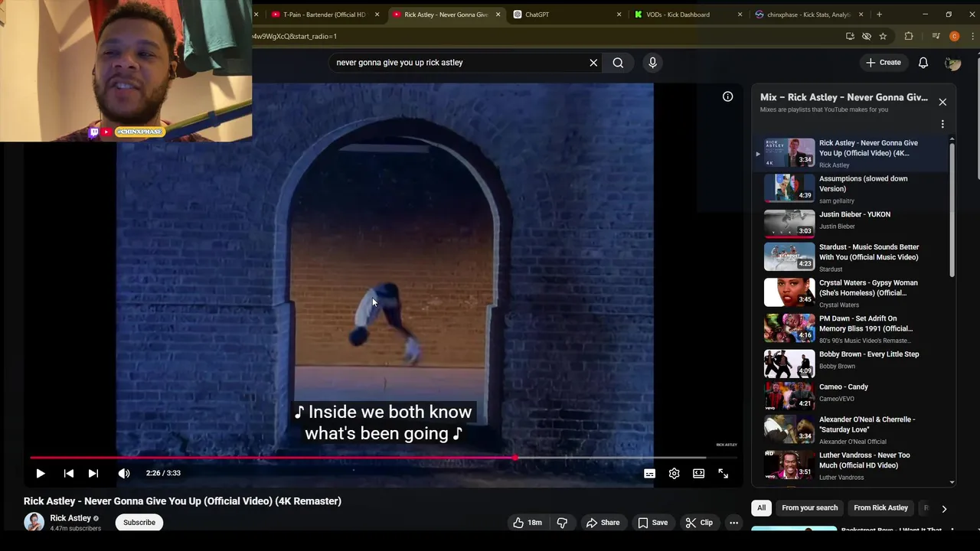
Task: Close the VODs - Kick Dashboard tab
Action: (x=740, y=15)
